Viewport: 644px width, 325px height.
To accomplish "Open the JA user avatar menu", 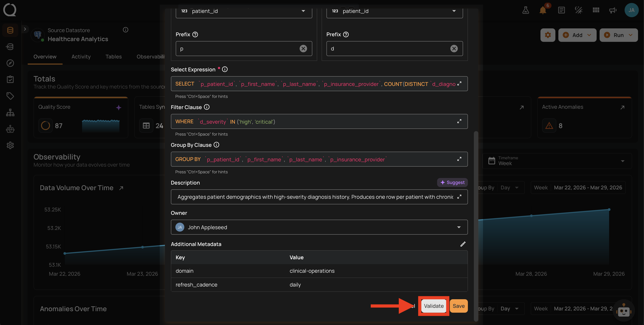I will [x=631, y=10].
